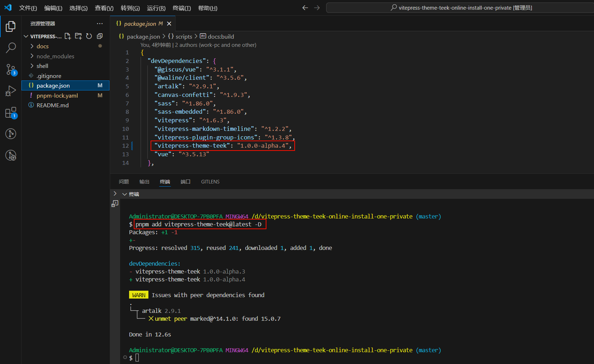The image size is (594, 364).
Task: Switch to the 输出 panel tab
Action: pyautogui.click(x=144, y=182)
